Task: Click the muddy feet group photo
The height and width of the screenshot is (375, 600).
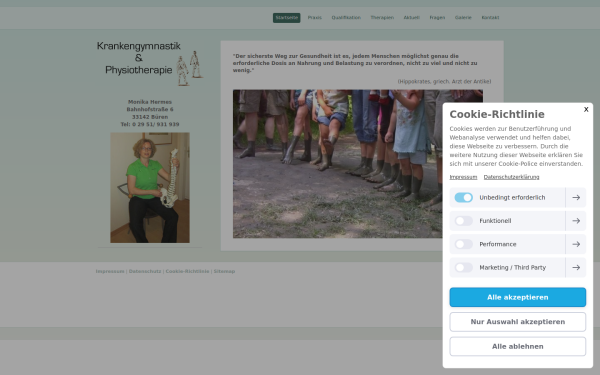Action: point(358,164)
